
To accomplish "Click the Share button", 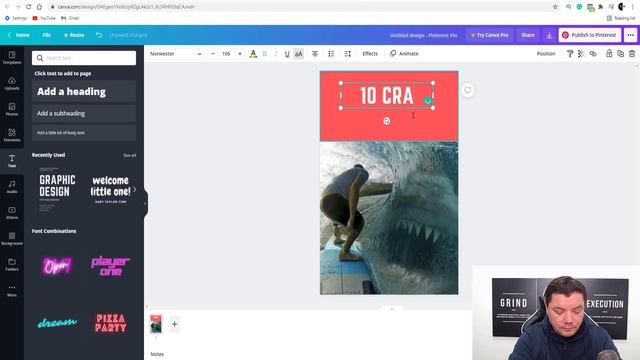I will tap(528, 35).
